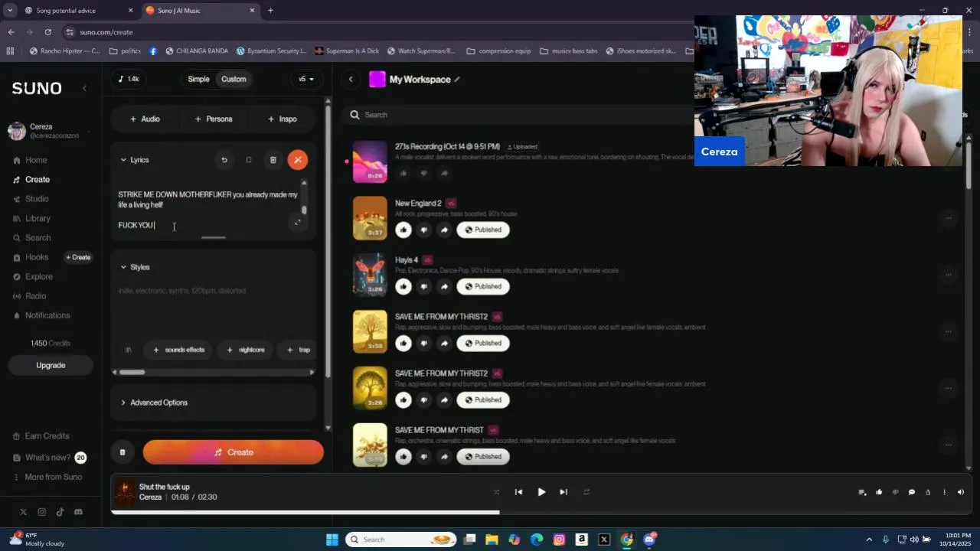Viewport: 980px width, 551px height.
Task: Open the play queue icon
Action: [x=862, y=492]
